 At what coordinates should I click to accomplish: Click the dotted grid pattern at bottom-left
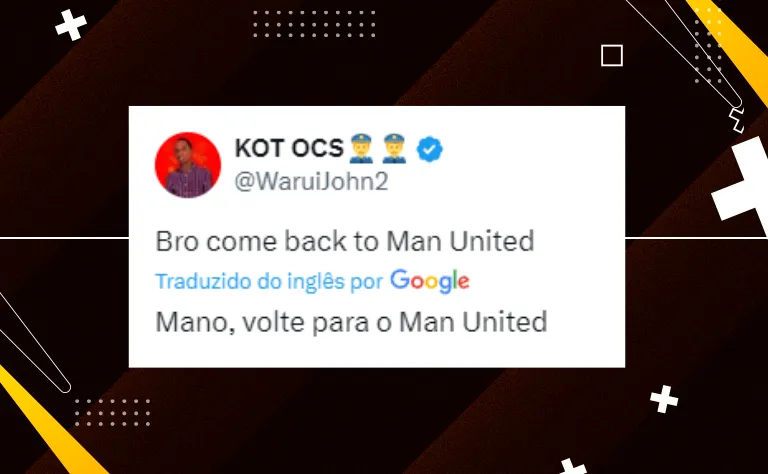coord(112,412)
